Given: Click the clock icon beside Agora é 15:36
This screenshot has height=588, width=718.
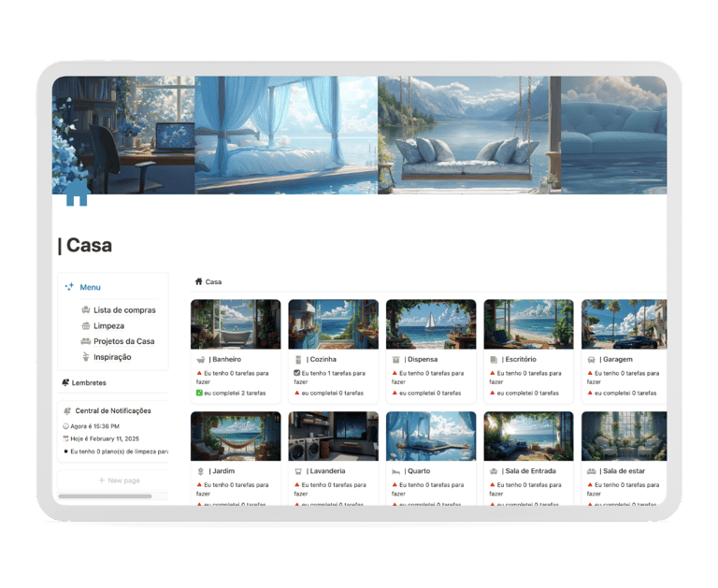Looking at the screenshot, I should 65,426.
